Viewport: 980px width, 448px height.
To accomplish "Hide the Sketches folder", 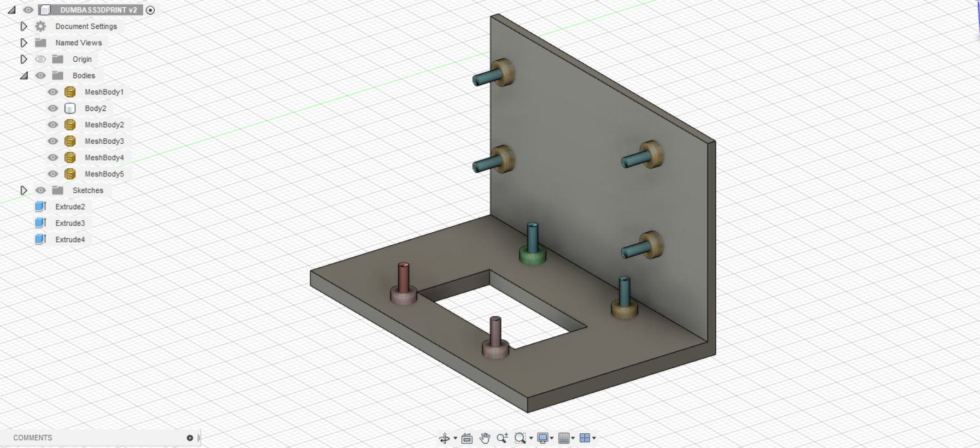I will point(40,190).
